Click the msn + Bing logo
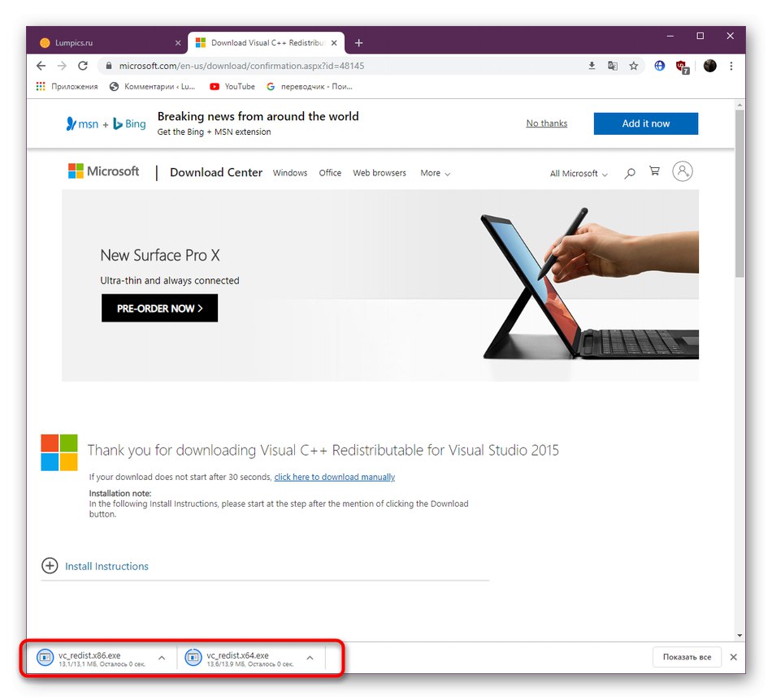 [x=106, y=123]
